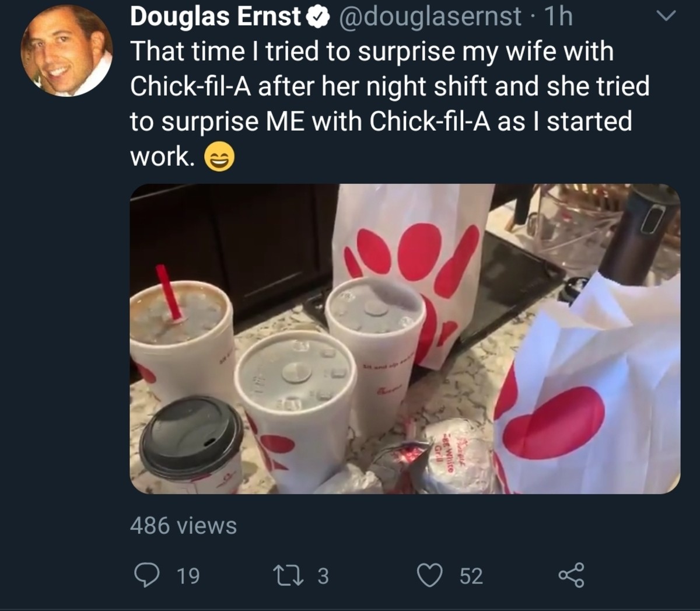Play the Chick-fil-A video
The image size is (700, 611).
404,338
